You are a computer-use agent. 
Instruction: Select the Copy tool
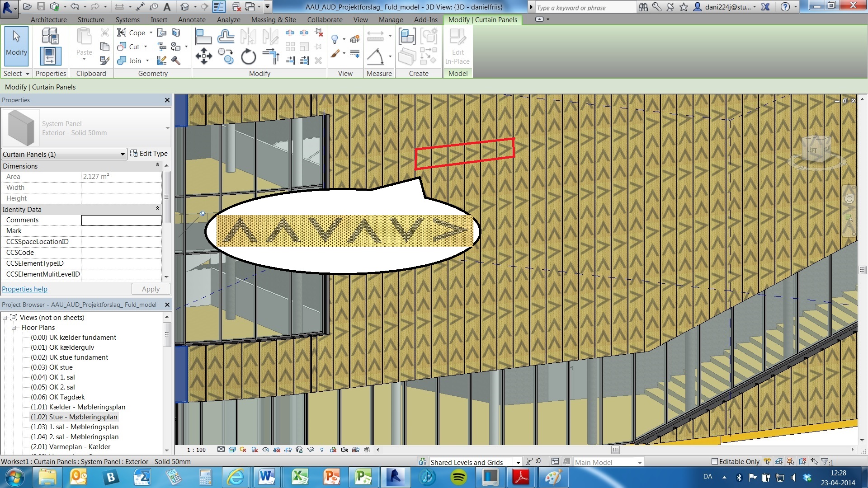pos(226,57)
